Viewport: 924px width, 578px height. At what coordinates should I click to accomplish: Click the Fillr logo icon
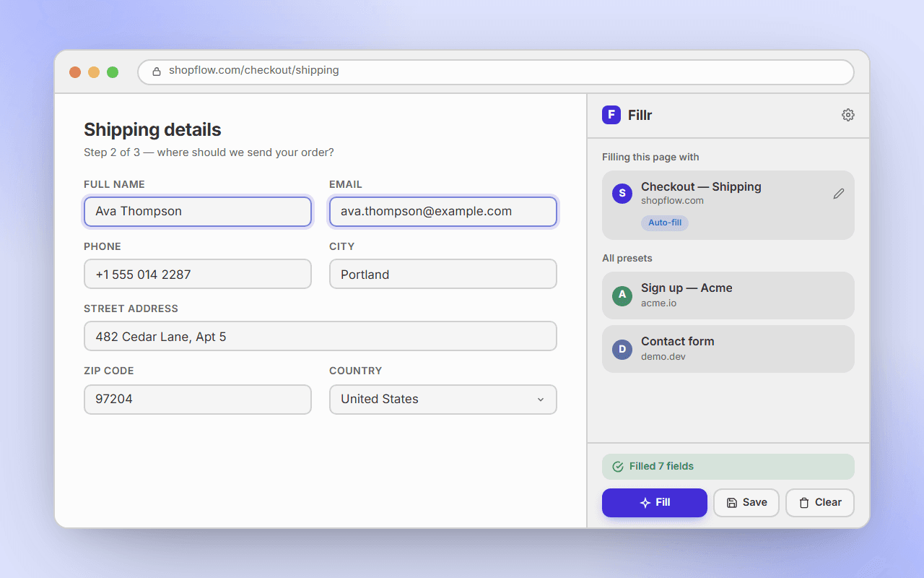point(611,115)
